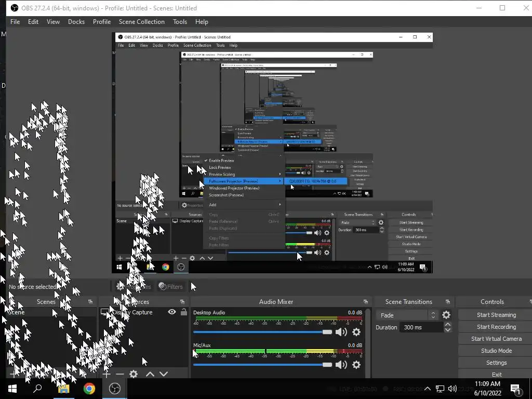This screenshot has width=532, height=399.
Task: Open the Scene Collection menu
Action: tap(141, 22)
